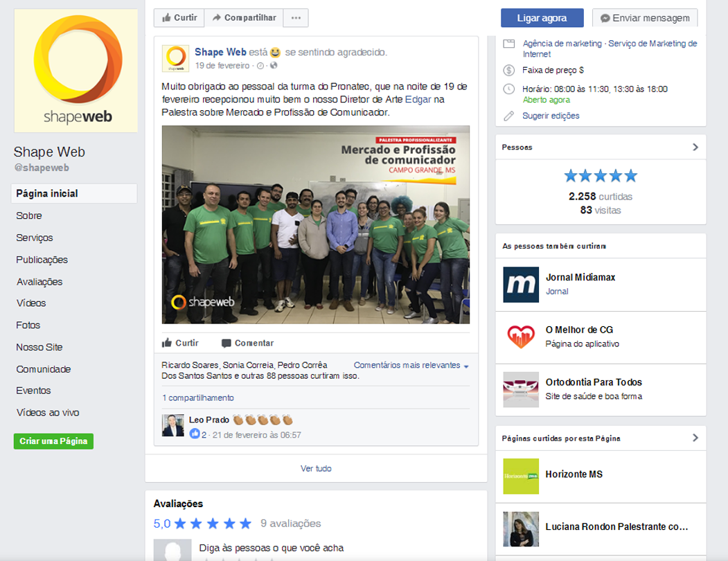Click the like reaction icon on comment
Image resolution: width=728 pixels, height=561 pixels.
195,434
